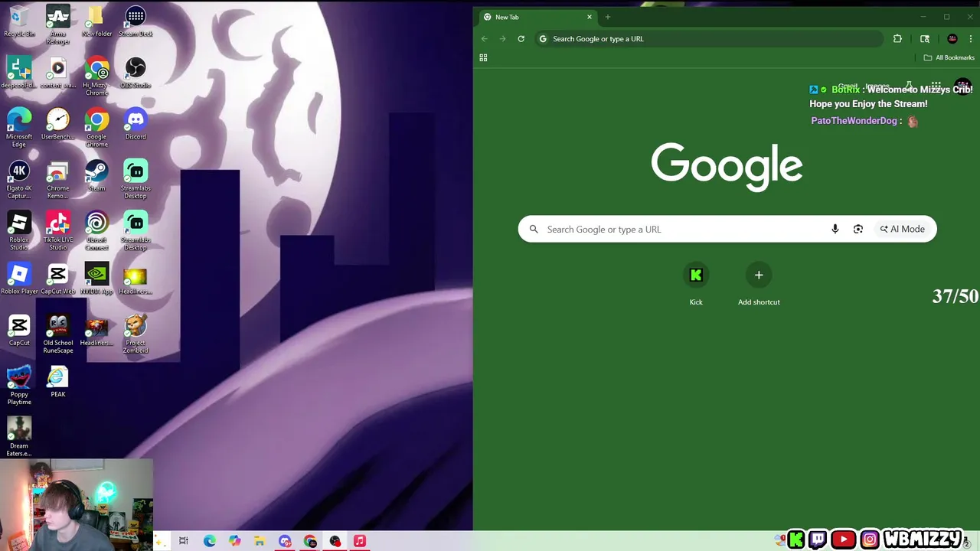Launch Project Zomboid desktop shortcut
This screenshot has height=551, width=980.
click(x=136, y=334)
